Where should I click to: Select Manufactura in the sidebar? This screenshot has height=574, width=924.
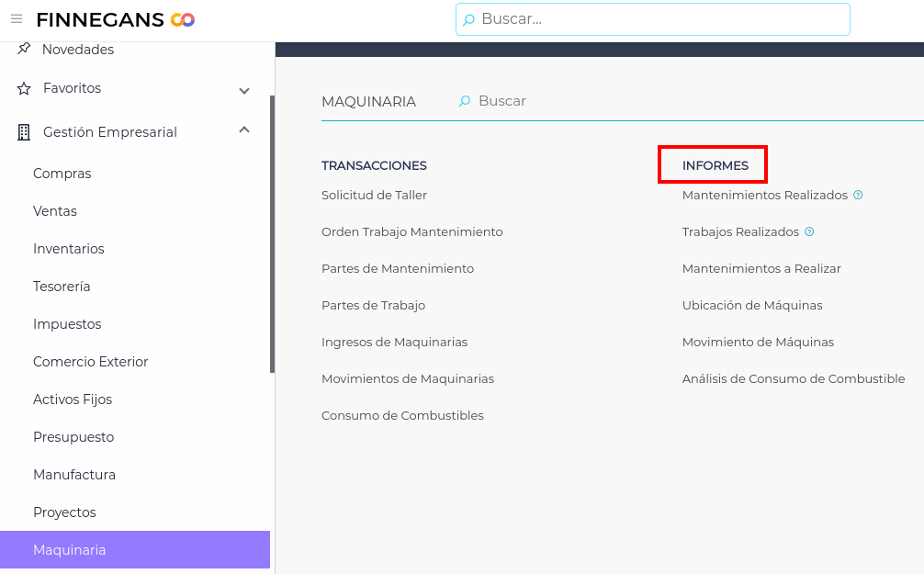74,475
